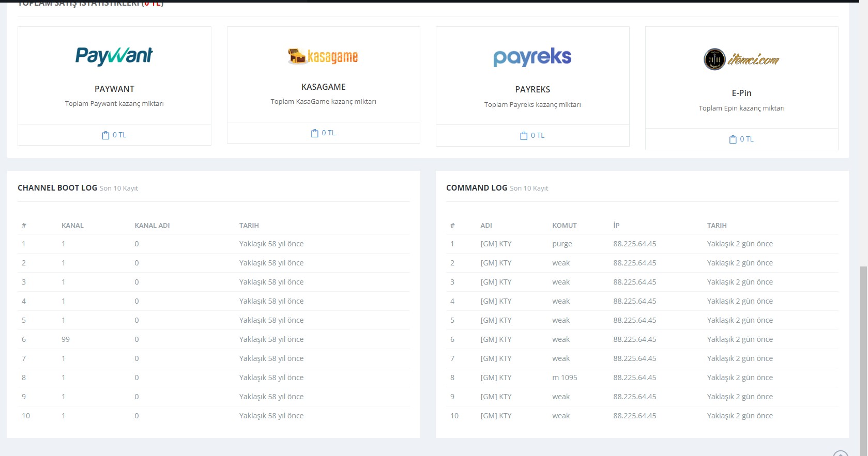Click 'Yaklaşık 58 yıl önce' in row 10

click(x=271, y=416)
